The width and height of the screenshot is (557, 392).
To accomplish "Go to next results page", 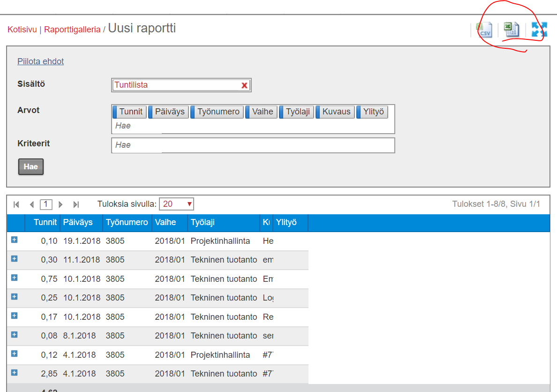I will 60,204.
